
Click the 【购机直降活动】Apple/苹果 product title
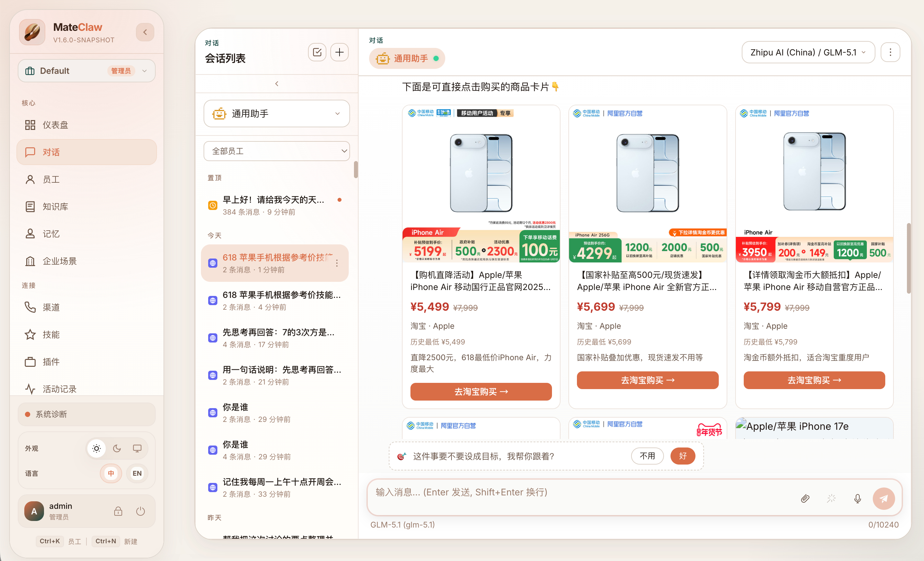(481, 281)
